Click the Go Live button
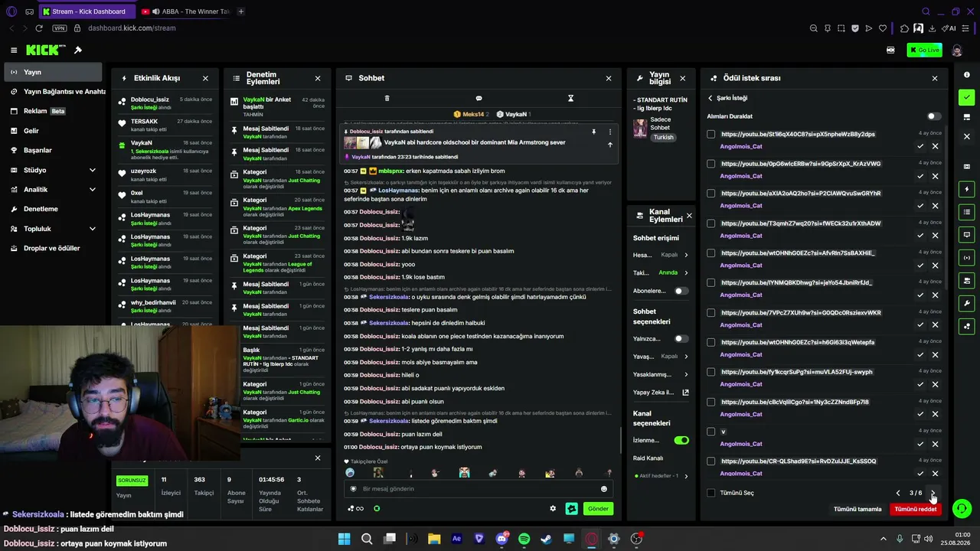 pyautogui.click(x=924, y=50)
